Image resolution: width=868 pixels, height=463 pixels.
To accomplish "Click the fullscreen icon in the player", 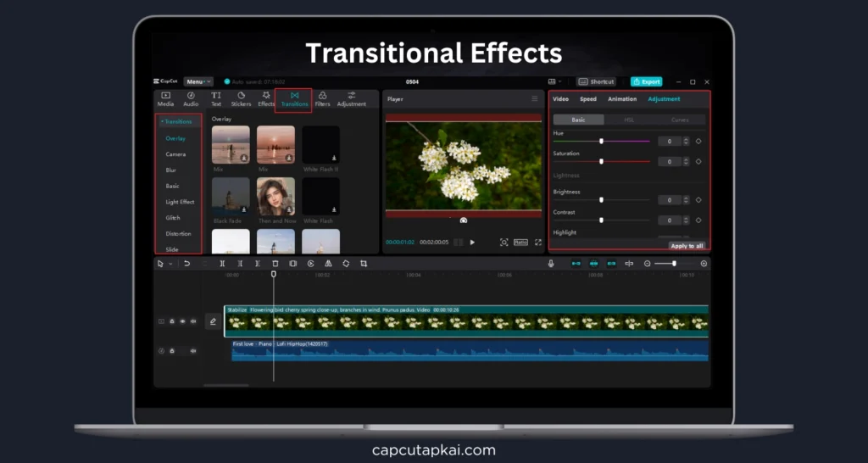I will point(537,243).
